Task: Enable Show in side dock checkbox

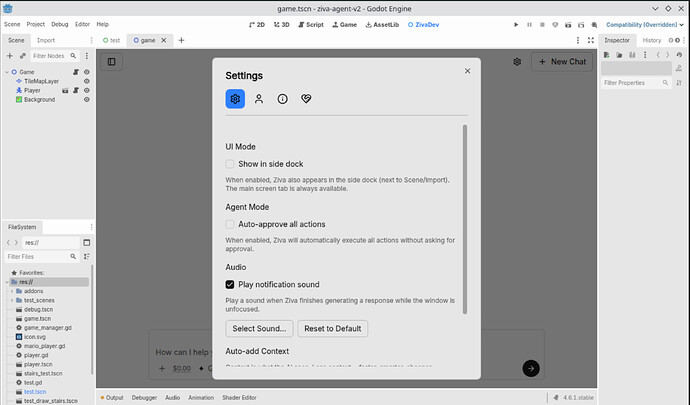Action: click(230, 164)
